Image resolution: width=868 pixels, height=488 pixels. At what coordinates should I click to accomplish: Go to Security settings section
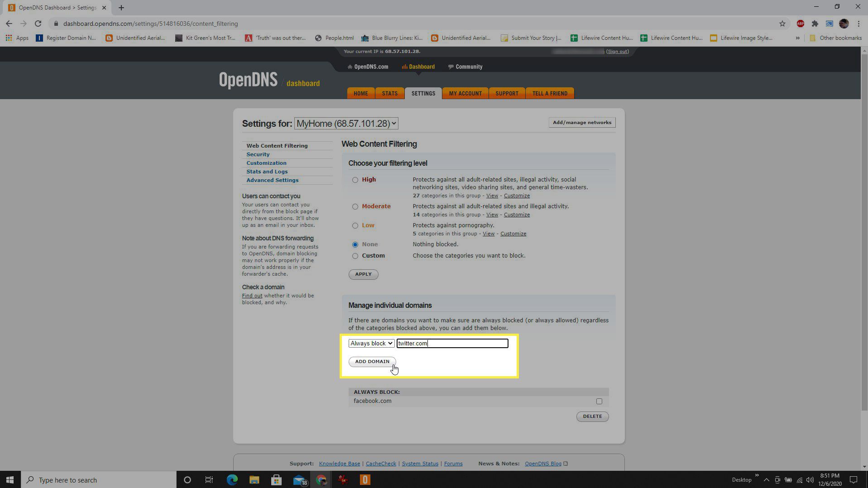click(258, 154)
